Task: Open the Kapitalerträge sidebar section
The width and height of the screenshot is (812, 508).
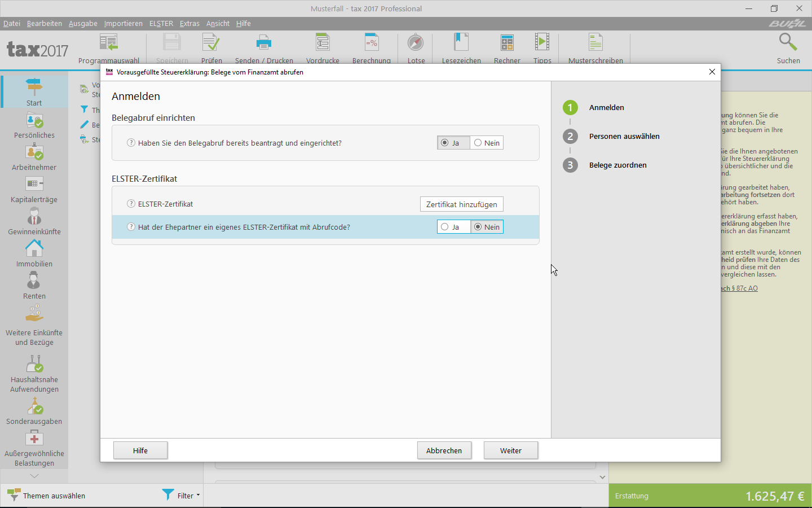Action: 34,189
